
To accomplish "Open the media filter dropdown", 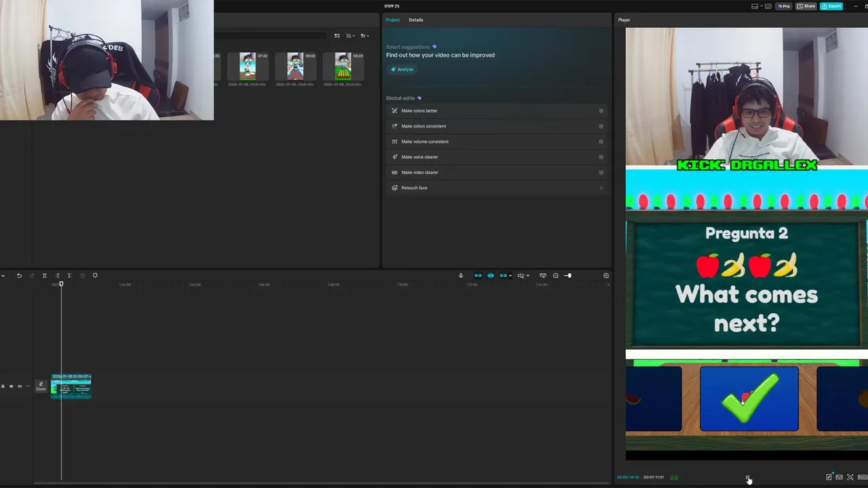I will tap(364, 36).
